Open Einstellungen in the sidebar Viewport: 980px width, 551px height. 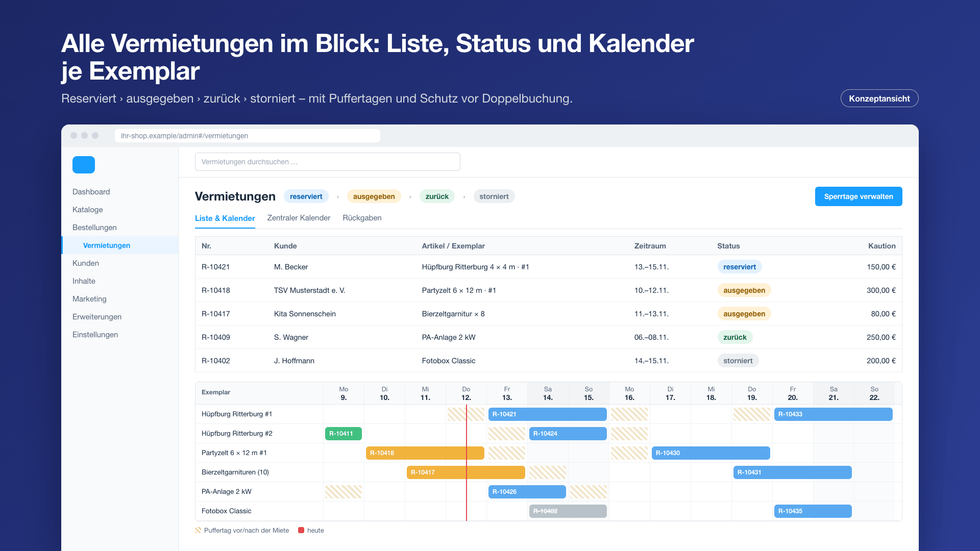pyautogui.click(x=95, y=335)
